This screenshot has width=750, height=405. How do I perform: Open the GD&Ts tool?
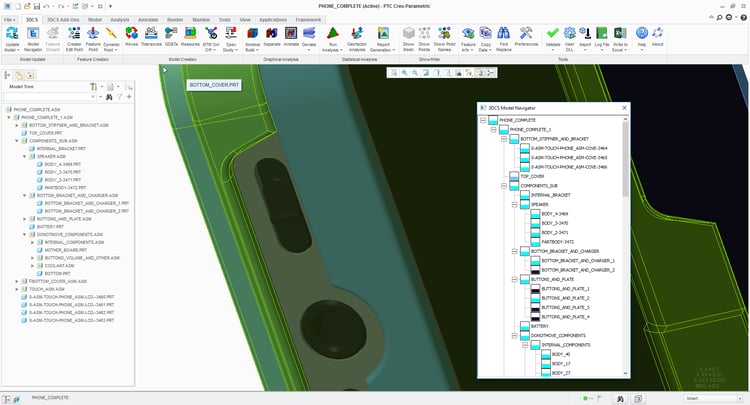pos(171,37)
